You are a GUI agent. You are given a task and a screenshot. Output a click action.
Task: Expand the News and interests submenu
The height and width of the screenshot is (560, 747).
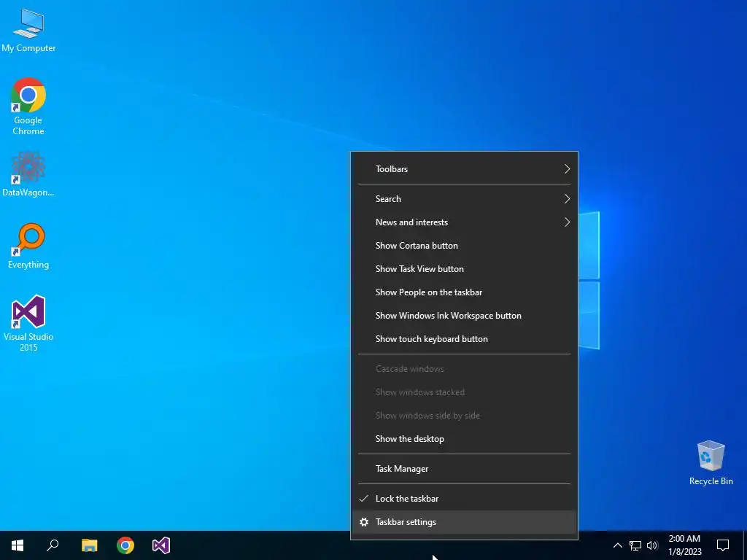coord(464,222)
